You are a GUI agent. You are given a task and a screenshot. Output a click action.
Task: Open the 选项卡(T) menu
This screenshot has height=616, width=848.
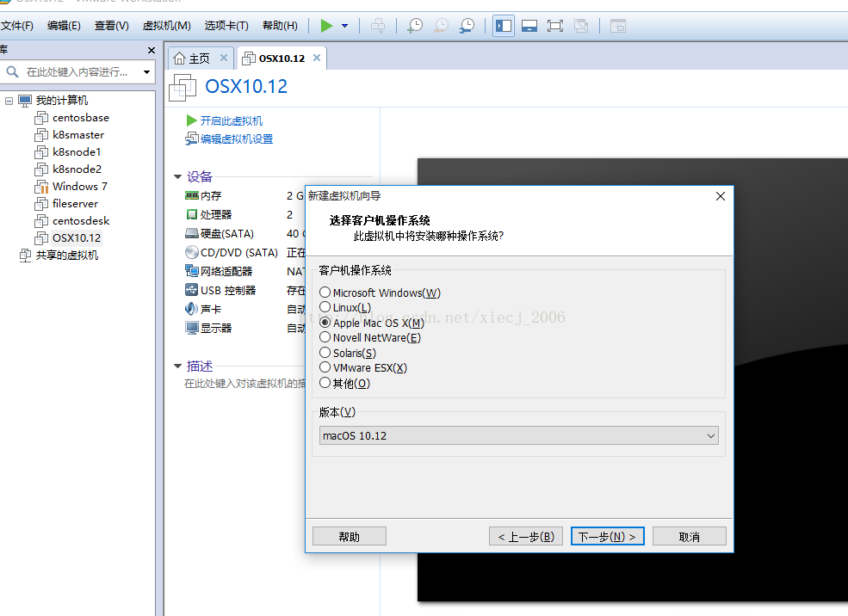(x=226, y=26)
